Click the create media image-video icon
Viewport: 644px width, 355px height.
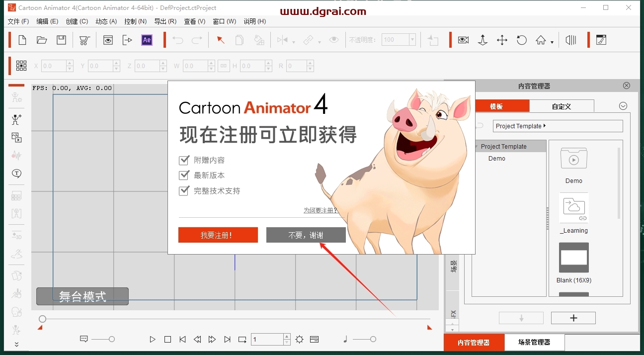[16, 138]
